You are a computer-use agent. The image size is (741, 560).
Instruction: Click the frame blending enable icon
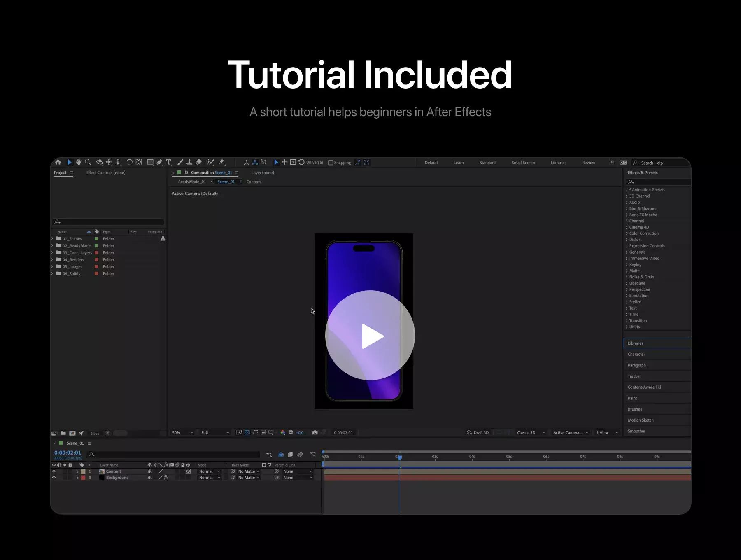coord(291,455)
